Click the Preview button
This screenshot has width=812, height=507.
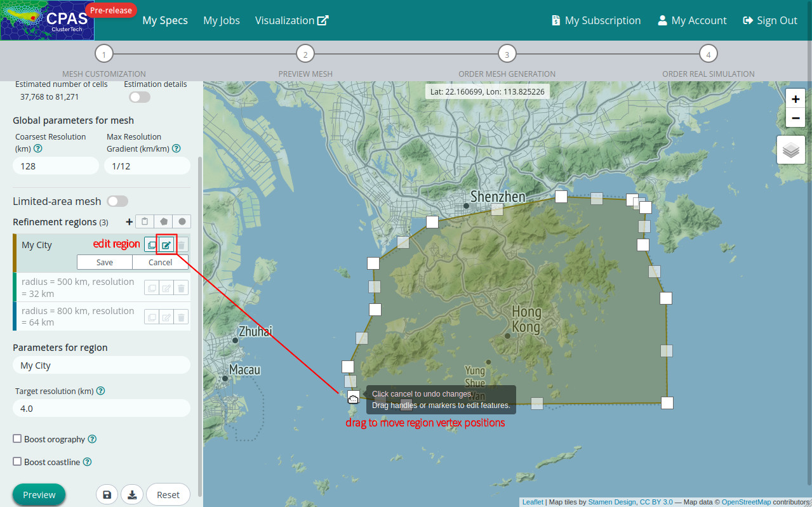[x=39, y=494]
